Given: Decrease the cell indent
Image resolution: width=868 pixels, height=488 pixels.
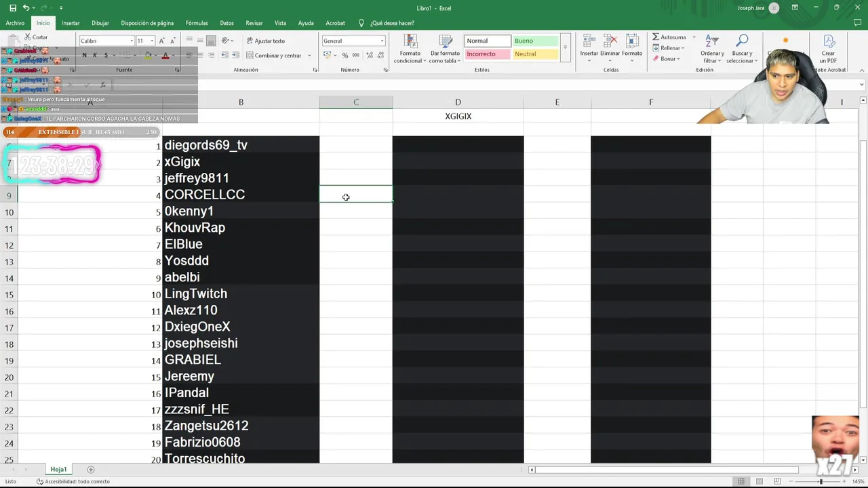Looking at the screenshot, I should coord(225,56).
